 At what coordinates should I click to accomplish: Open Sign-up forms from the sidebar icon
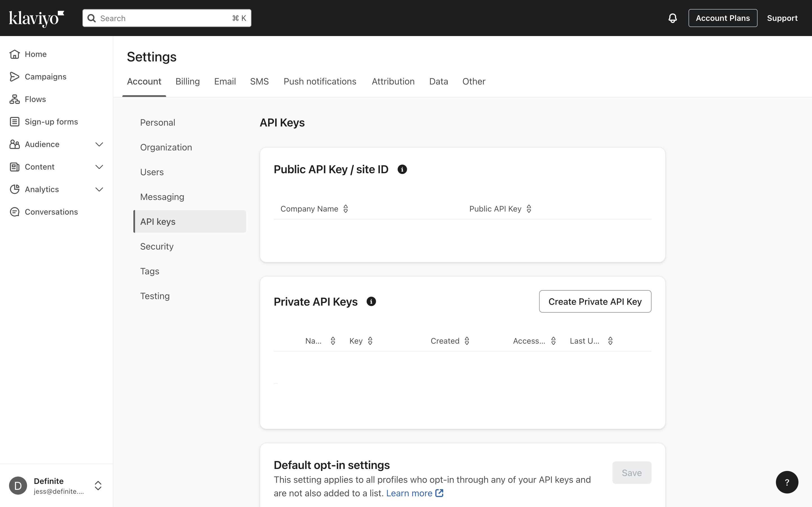point(14,122)
